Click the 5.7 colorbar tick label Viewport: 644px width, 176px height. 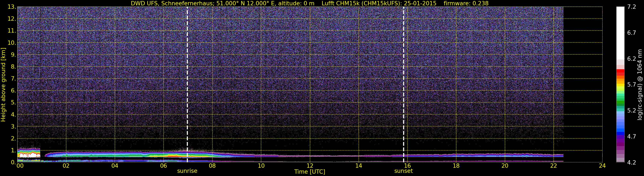pyautogui.click(x=632, y=85)
